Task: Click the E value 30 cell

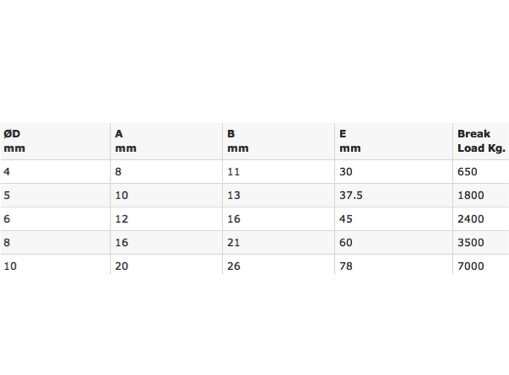Action: (394, 172)
